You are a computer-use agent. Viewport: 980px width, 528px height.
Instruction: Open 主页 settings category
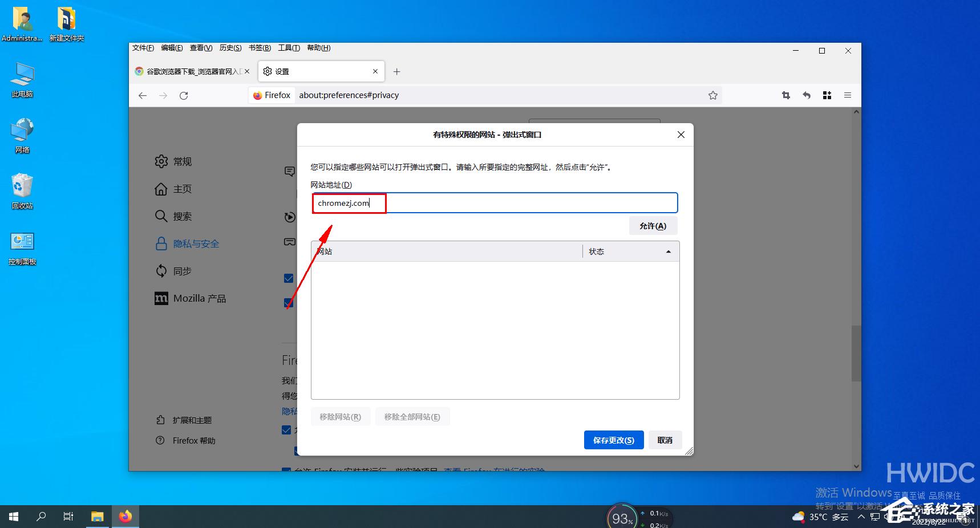click(x=173, y=189)
